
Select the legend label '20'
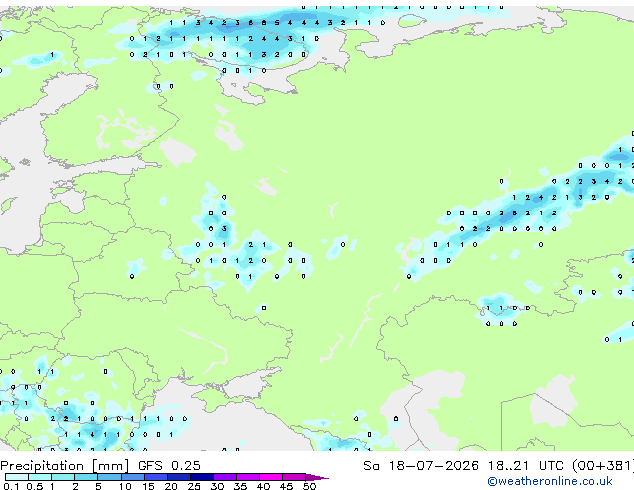tap(171, 486)
